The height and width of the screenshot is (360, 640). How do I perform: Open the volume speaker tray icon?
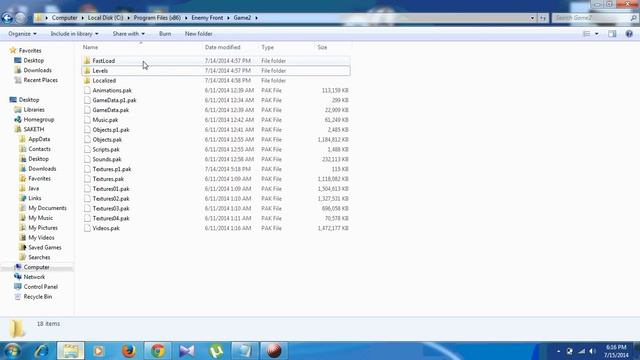pyautogui.click(x=593, y=351)
